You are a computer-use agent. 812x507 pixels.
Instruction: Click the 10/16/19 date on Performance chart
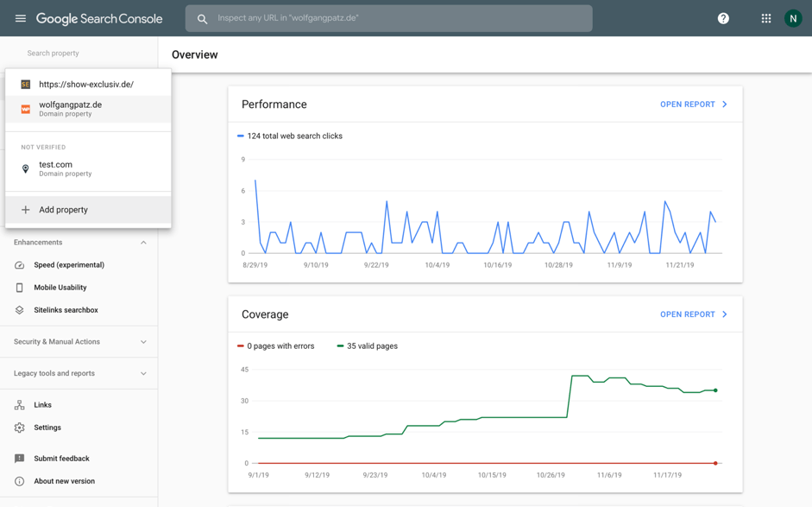pos(498,265)
